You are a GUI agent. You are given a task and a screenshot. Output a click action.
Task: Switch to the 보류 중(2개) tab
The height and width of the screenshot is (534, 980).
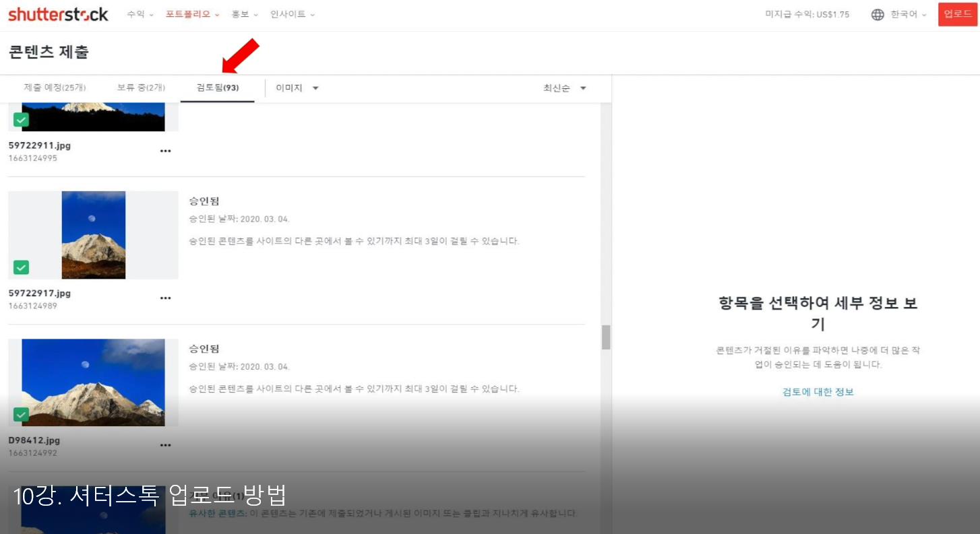141,88
